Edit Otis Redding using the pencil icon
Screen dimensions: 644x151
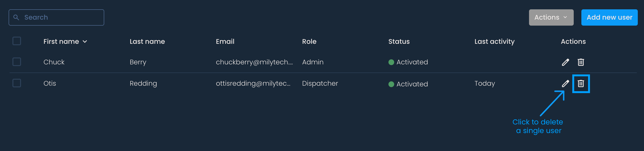(565, 83)
